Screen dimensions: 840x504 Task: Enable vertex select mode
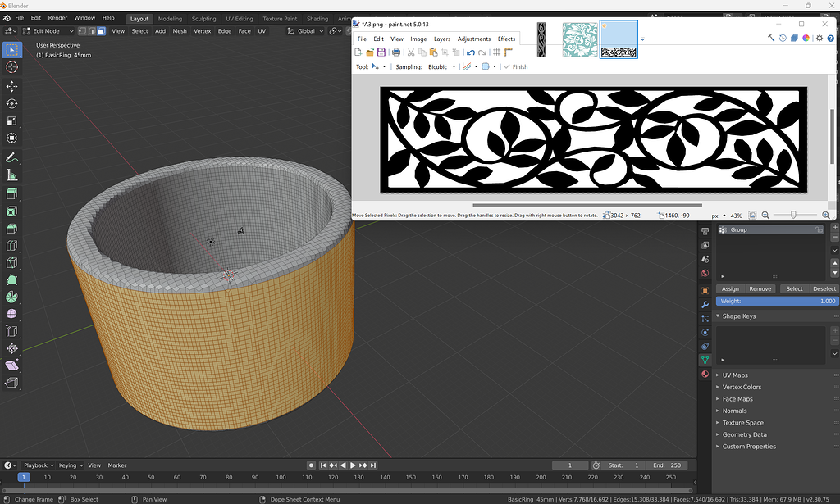tap(82, 31)
